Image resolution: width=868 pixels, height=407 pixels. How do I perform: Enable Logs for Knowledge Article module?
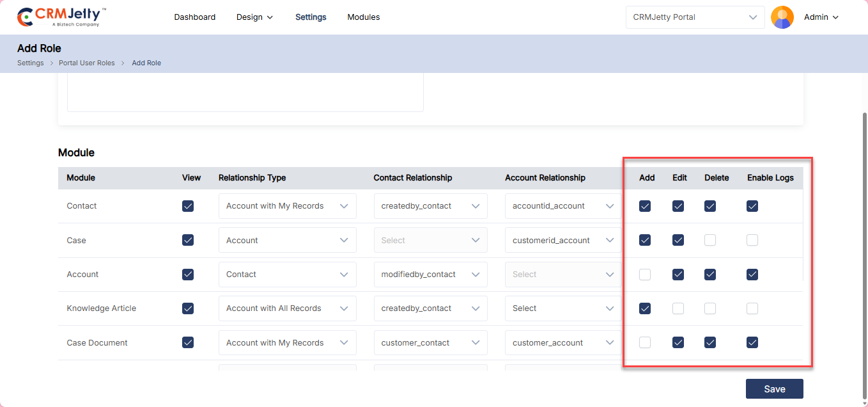pos(752,308)
